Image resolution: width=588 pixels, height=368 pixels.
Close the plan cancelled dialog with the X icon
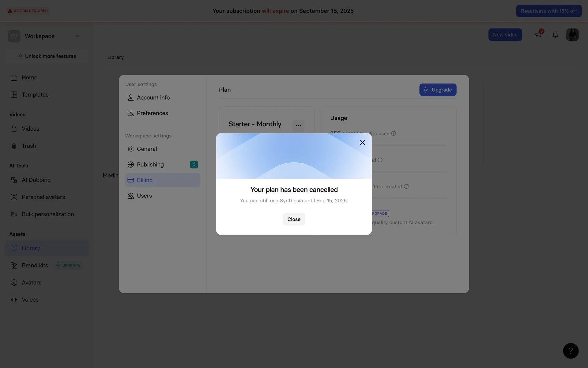click(362, 143)
